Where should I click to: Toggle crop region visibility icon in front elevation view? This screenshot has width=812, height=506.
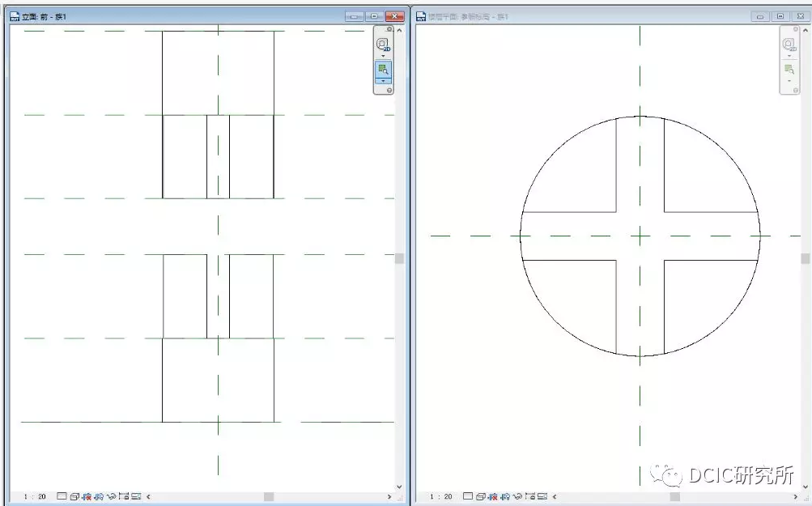tap(99, 496)
